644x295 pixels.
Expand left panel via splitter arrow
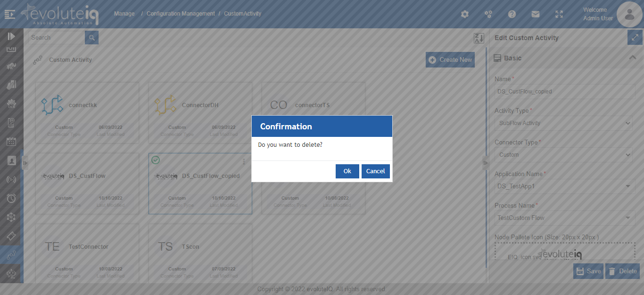click(25, 163)
